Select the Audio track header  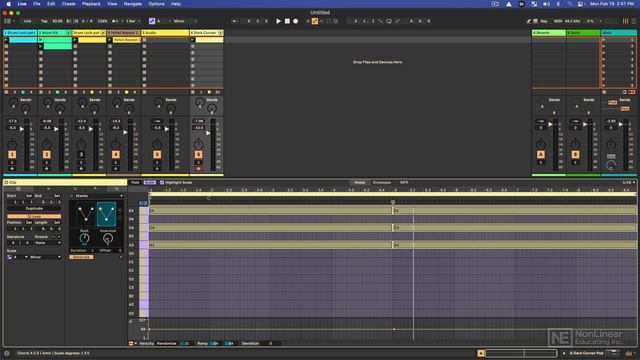coord(165,33)
